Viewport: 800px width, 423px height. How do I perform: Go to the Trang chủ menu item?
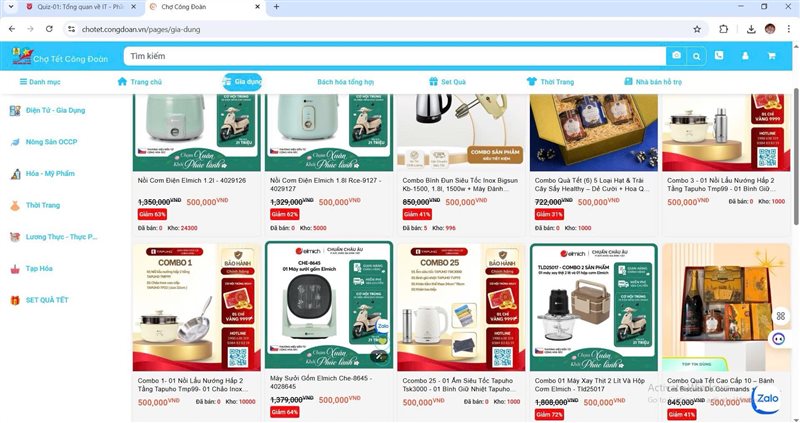coord(140,82)
